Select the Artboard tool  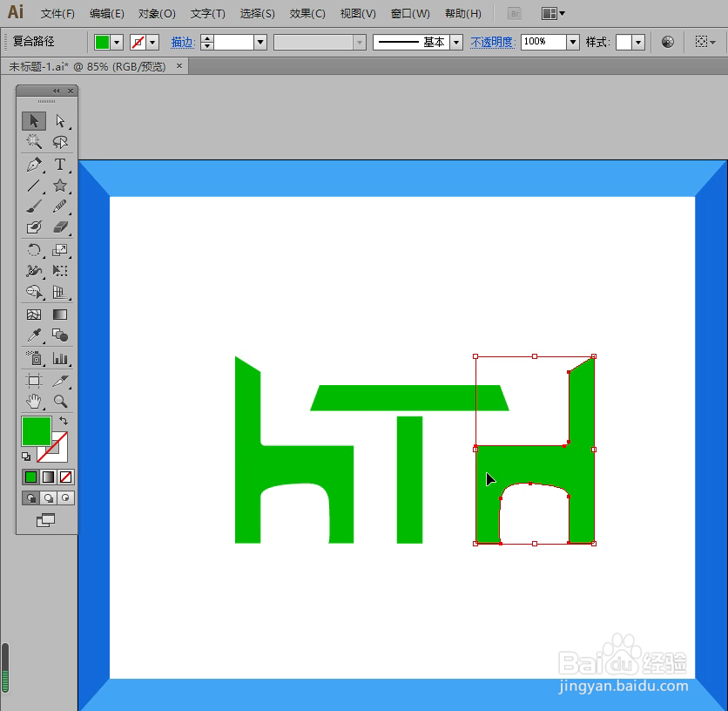click(x=34, y=381)
